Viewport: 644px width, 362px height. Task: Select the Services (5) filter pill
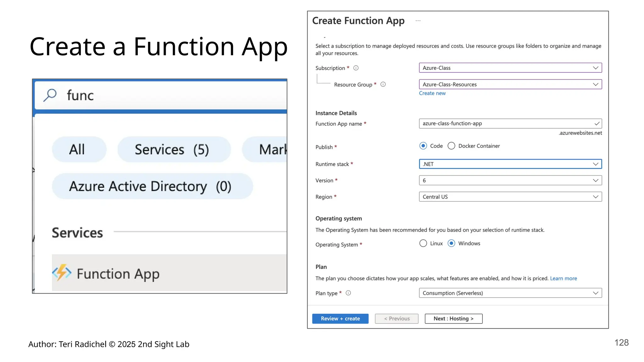pos(174,149)
